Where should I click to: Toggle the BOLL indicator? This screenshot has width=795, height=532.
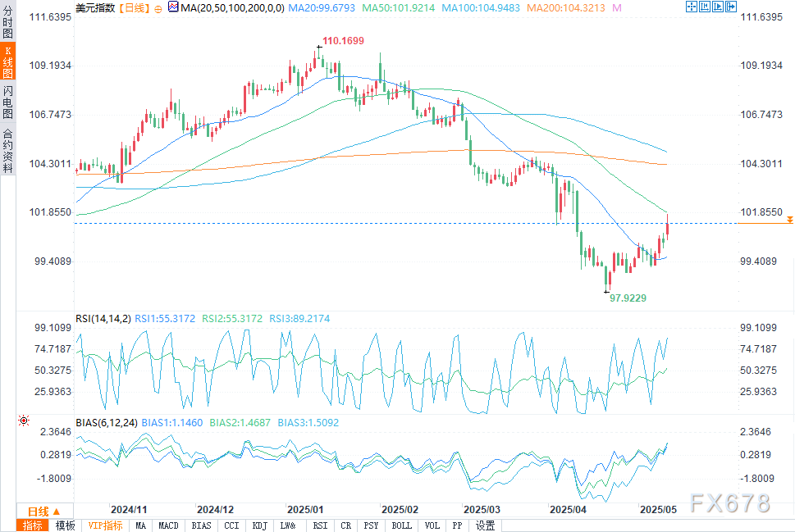402,525
